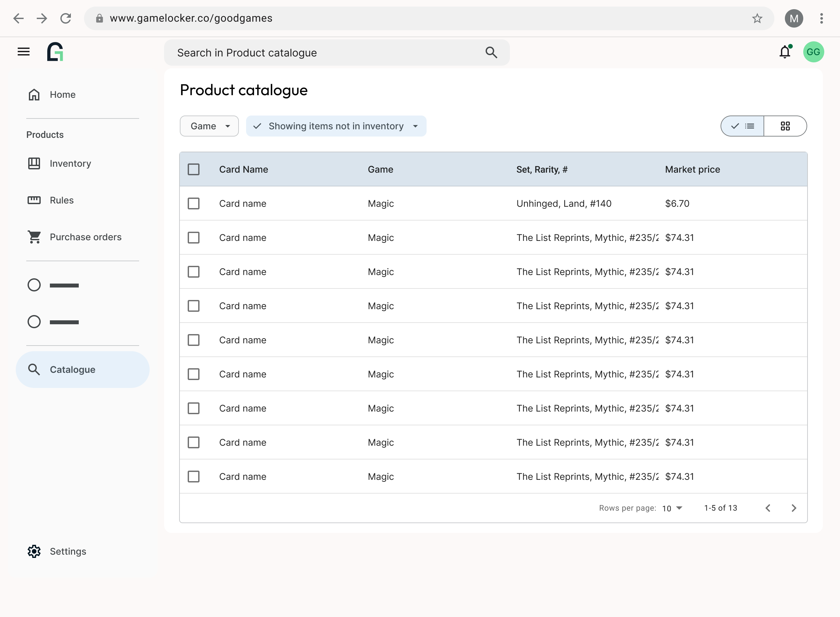
Task: Check the third row checkbox
Action: point(193,272)
